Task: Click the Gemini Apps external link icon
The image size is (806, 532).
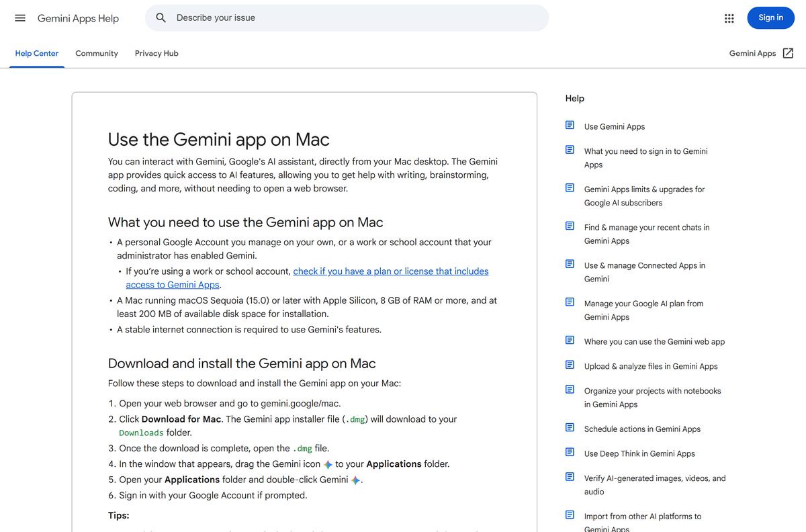Action: (x=789, y=53)
